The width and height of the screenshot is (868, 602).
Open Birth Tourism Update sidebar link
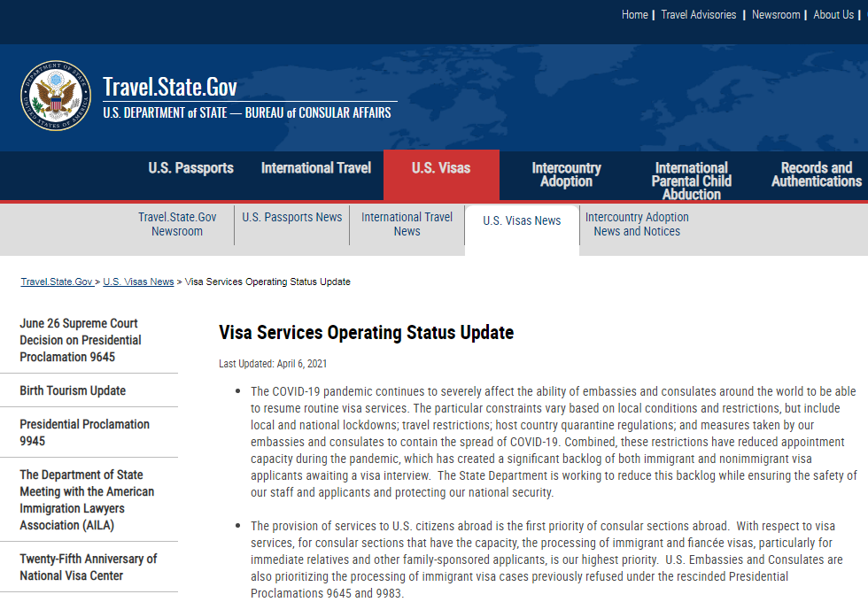73,390
